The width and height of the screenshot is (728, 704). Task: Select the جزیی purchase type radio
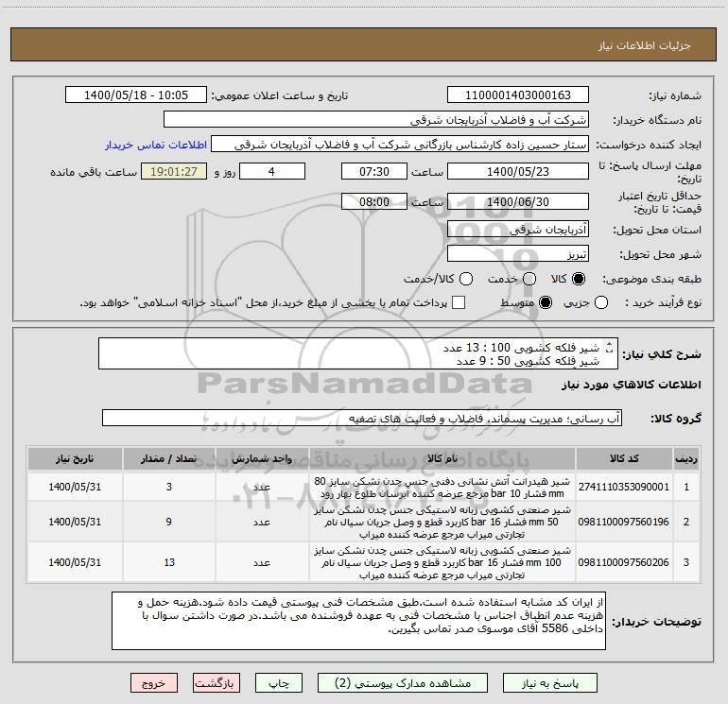pyautogui.click(x=600, y=302)
